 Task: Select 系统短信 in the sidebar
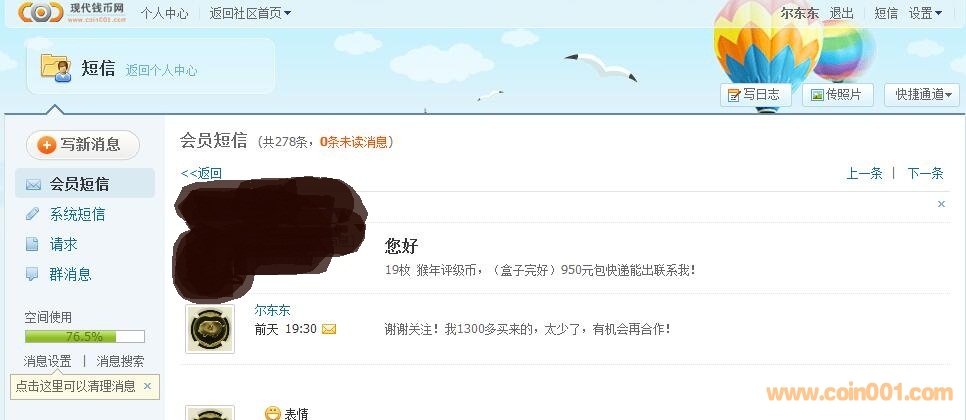(77, 214)
